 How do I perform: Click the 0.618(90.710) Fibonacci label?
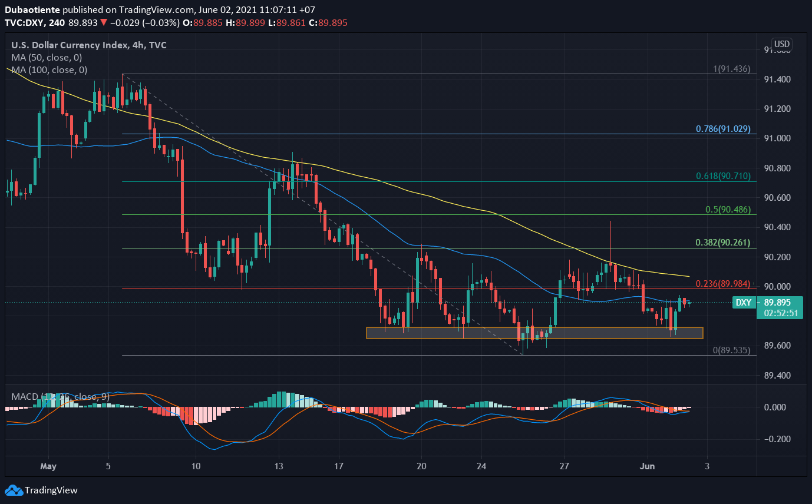[x=723, y=175]
